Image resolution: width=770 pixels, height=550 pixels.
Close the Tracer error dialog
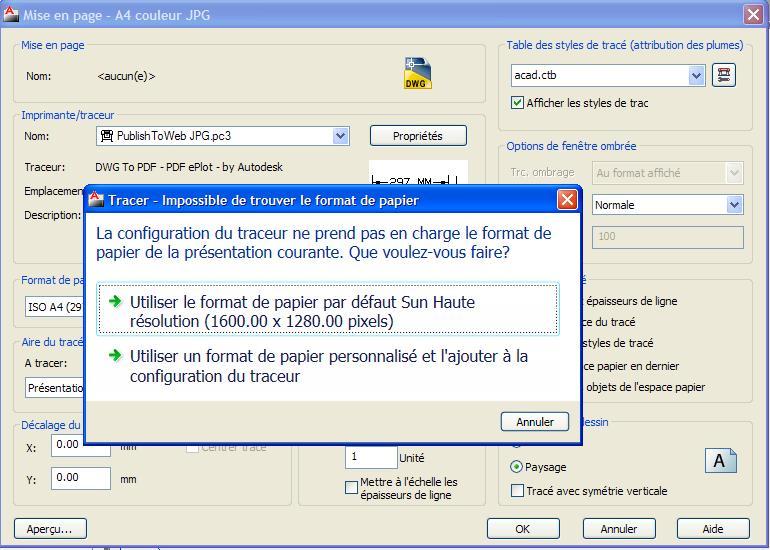[x=567, y=200]
